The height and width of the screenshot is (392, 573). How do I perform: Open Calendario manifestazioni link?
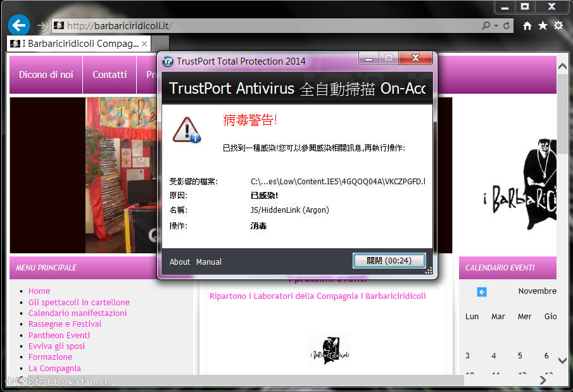(x=77, y=313)
